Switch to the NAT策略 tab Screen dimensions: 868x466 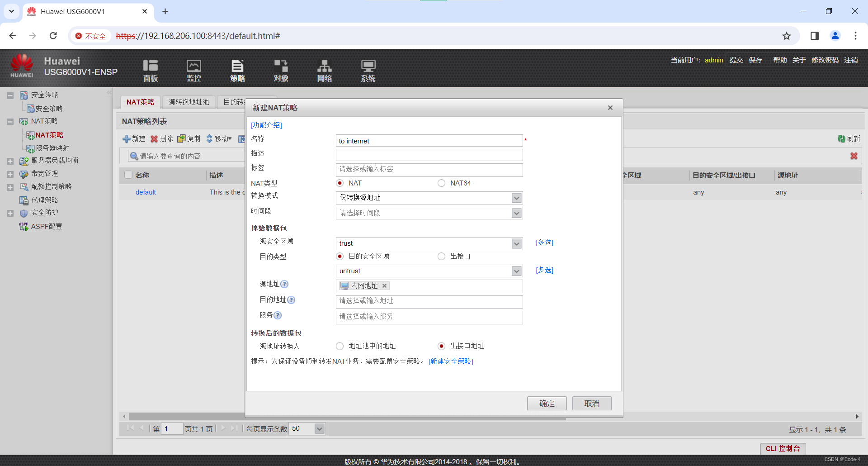tap(140, 102)
